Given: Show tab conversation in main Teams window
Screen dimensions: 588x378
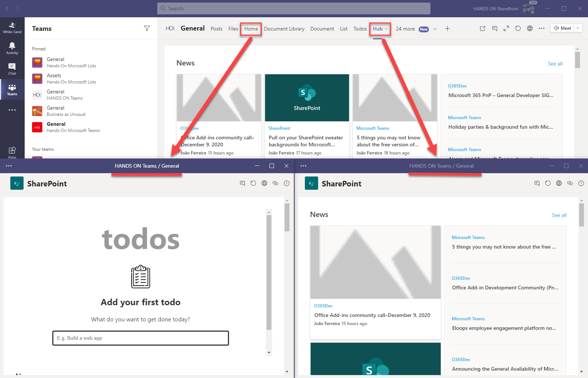Looking at the screenshot, I should point(494,28).
